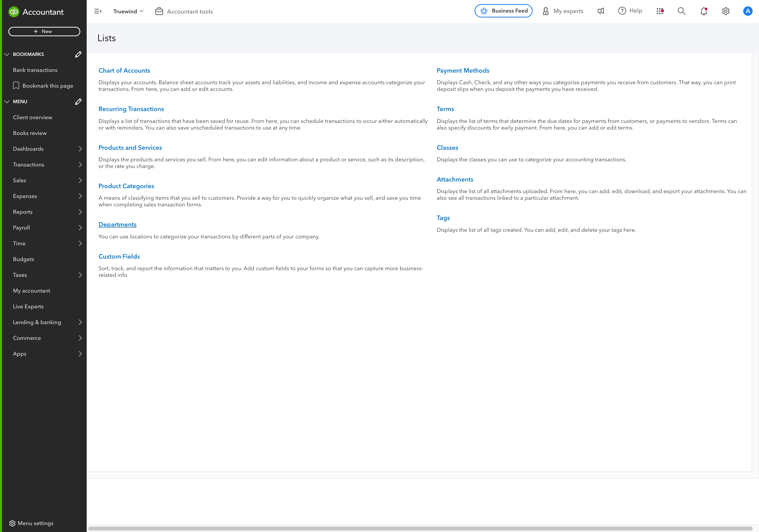Open the settings gear icon
This screenshot has width=759, height=532.
[726, 11]
